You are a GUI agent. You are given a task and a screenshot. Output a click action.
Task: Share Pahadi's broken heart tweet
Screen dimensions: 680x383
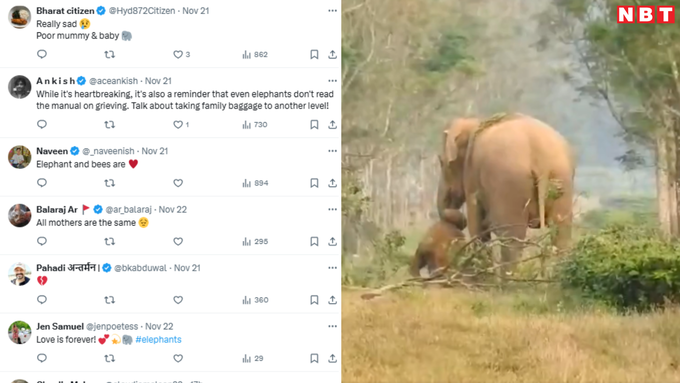tap(332, 300)
